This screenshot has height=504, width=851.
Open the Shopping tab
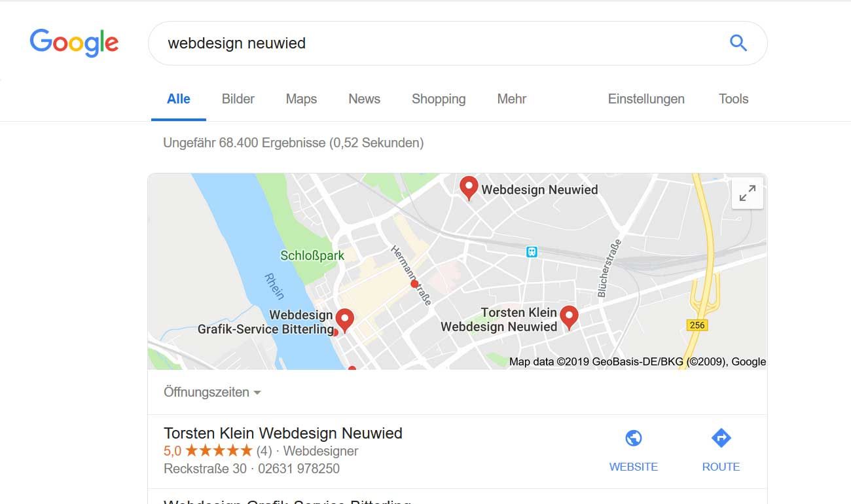(439, 99)
